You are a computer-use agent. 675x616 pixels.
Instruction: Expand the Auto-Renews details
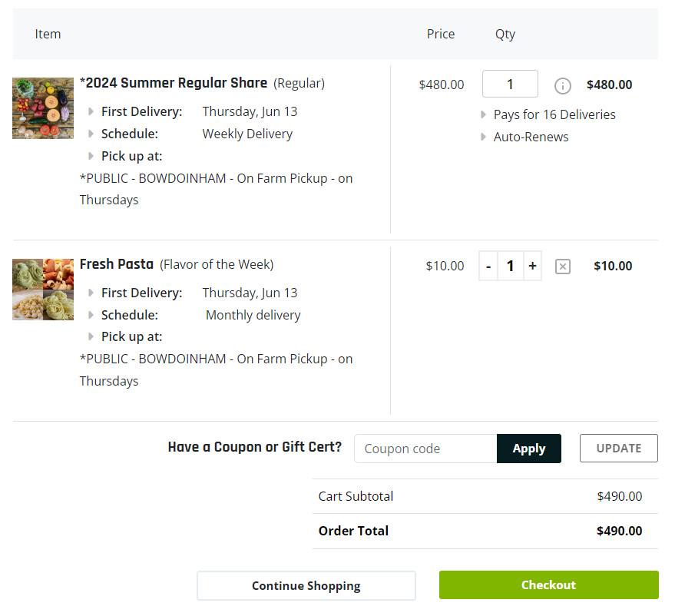pyautogui.click(x=484, y=137)
